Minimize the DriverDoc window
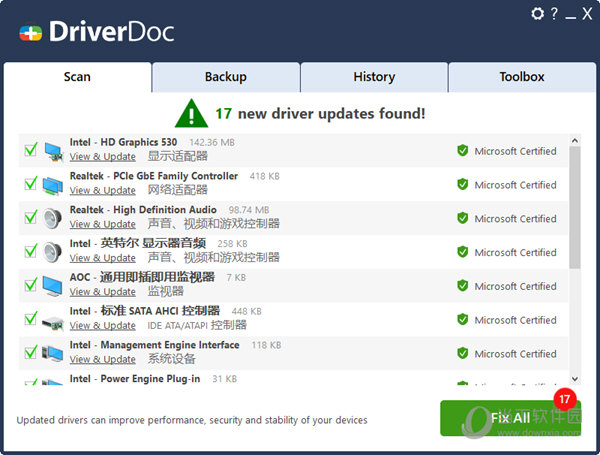The width and height of the screenshot is (600, 455). (x=570, y=17)
